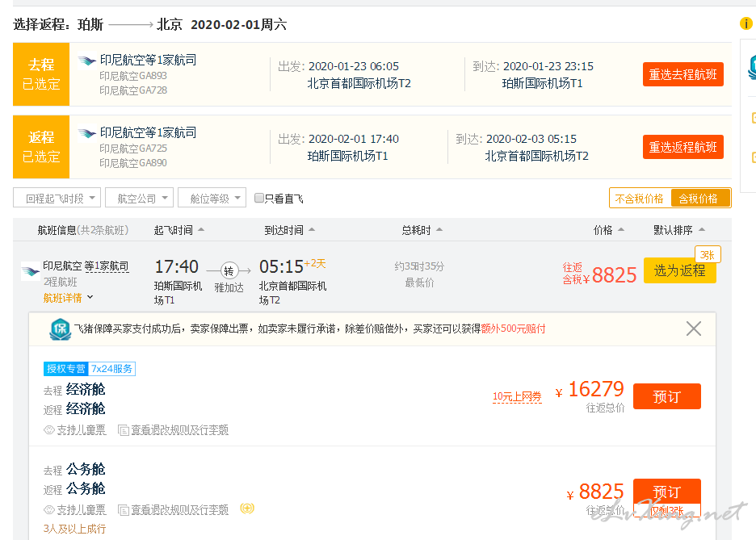The image size is (756, 540).
Task: Click the 往返含税 ¥8825 price in flight row
Action: pyautogui.click(x=599, y=274)
